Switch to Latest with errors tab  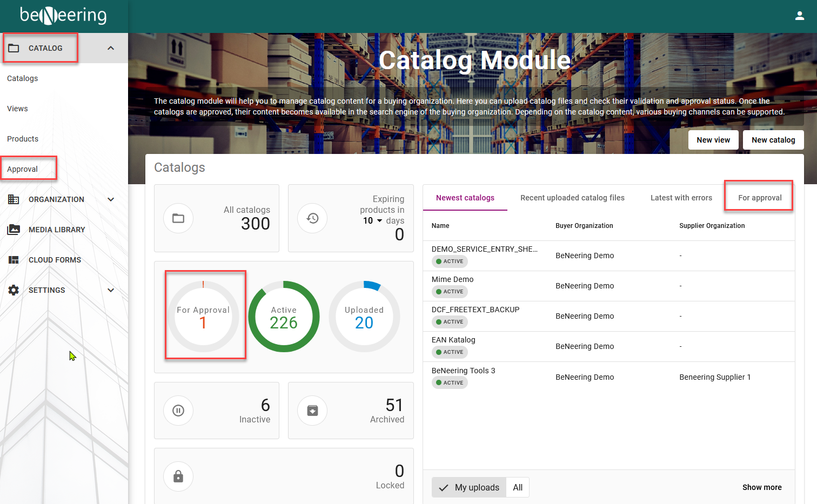[681, 198]
